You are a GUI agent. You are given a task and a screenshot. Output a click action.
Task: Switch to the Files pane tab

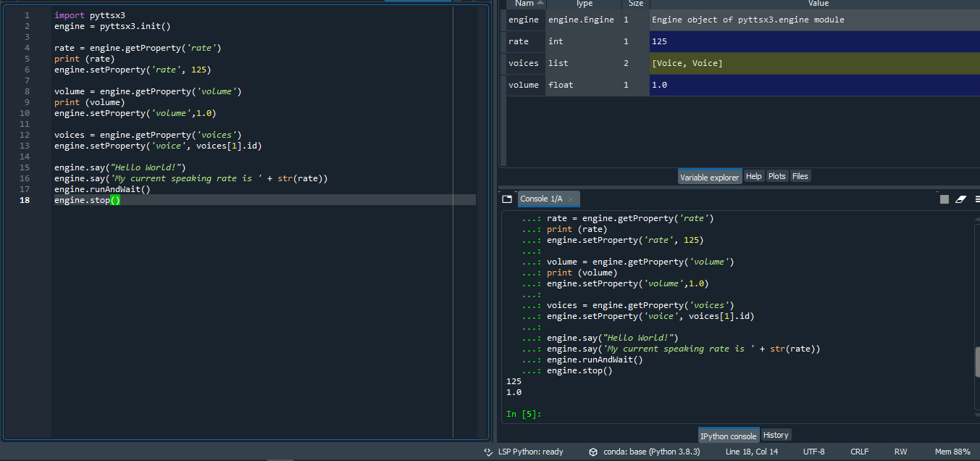[x=800, y=176]
